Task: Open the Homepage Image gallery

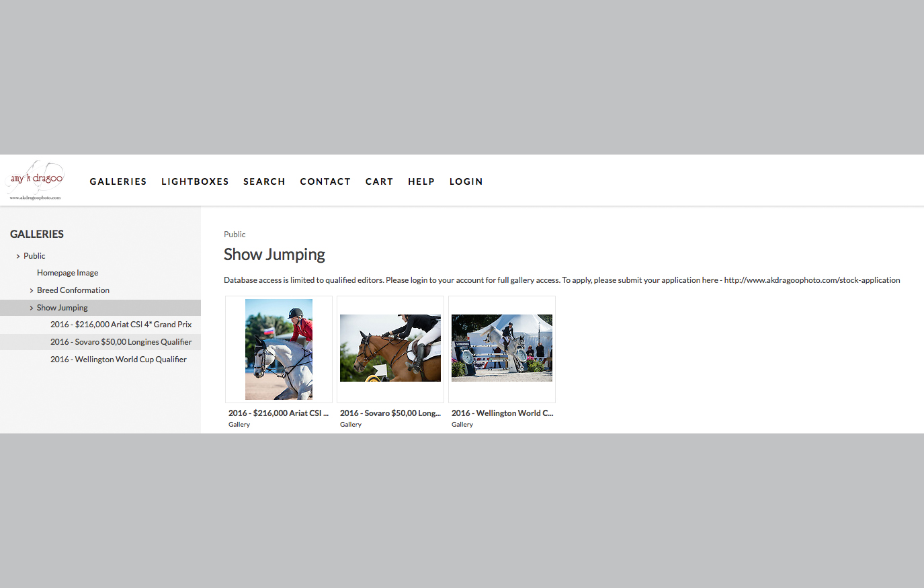Action: (67, 273)
